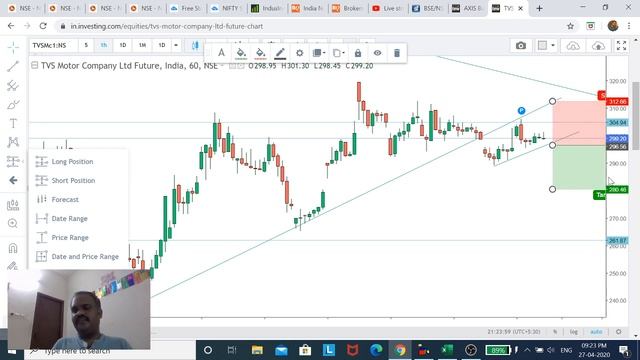Collapse the TVS Motor legend toggle
640x360 pixels.
pos(35,65)
